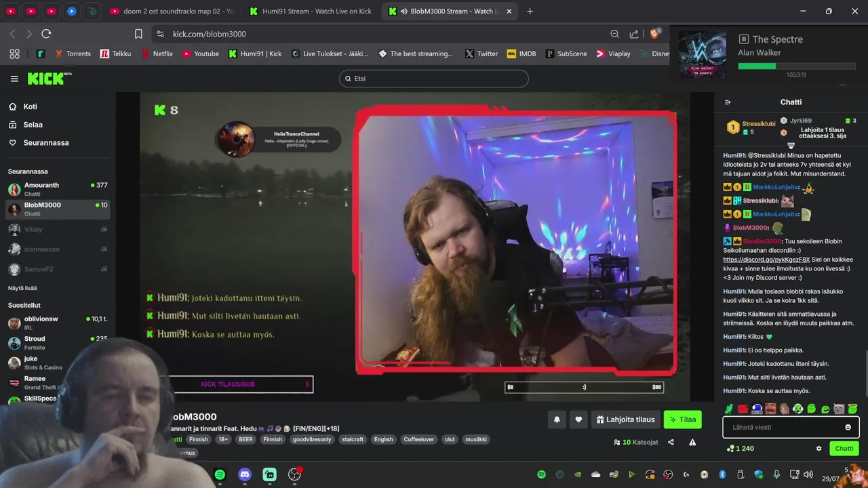Image resolution: width=868 pixels, height=488 pixels.
Task: Click the goodvibesonly tag
Action: pos(312,439)
